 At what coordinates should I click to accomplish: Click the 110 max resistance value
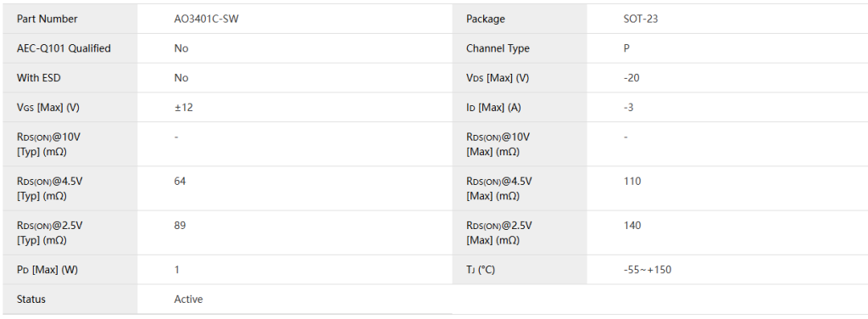point(632,181)
